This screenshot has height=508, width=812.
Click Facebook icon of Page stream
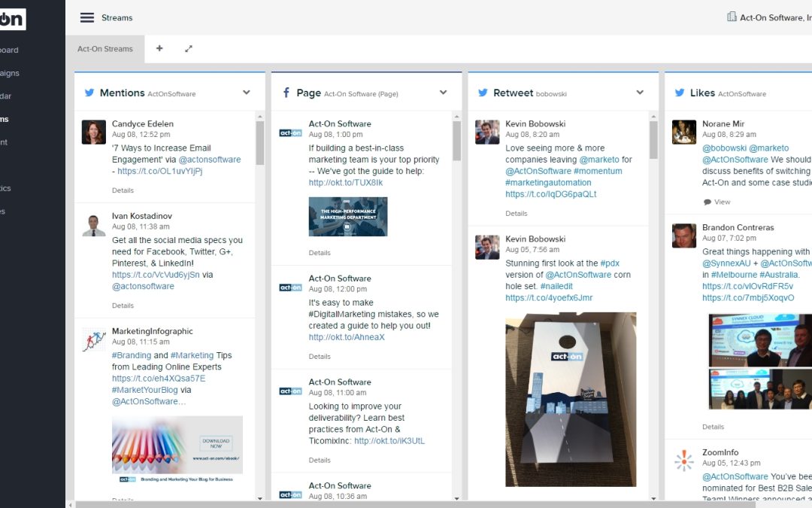286,93
